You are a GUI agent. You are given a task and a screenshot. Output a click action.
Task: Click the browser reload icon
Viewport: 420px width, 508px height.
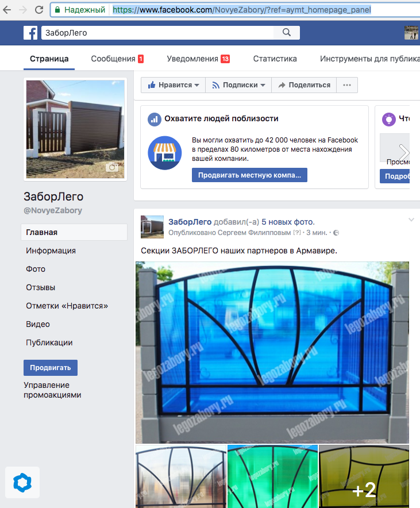38,10
